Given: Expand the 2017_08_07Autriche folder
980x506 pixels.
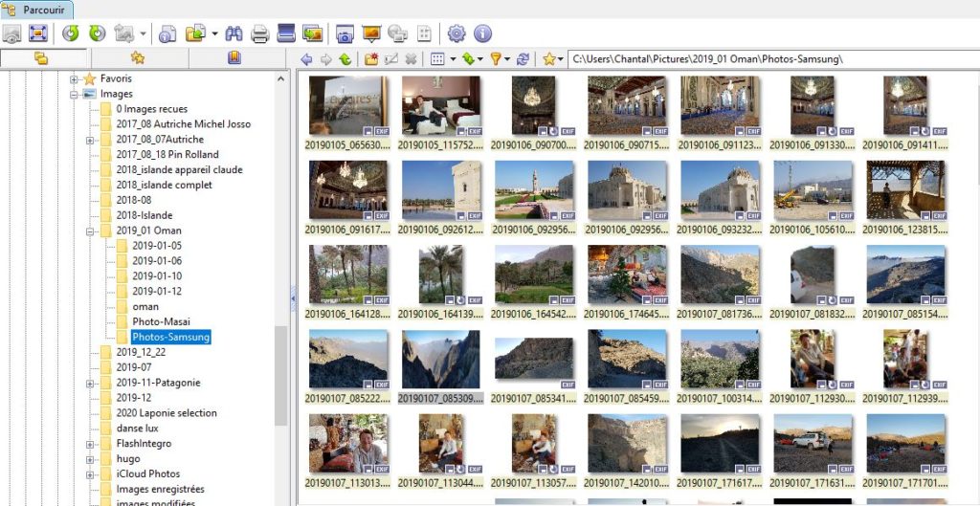Looking at the screenshot, I should 89,140.
